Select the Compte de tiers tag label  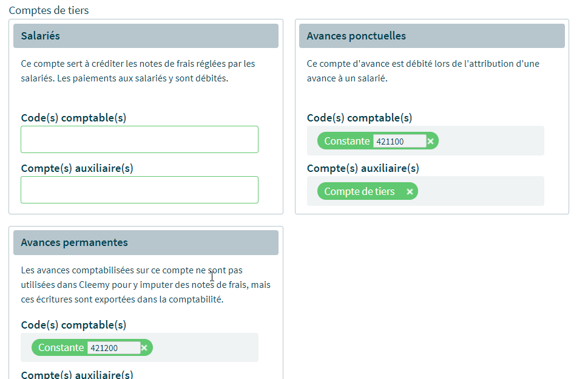(359, 191)
